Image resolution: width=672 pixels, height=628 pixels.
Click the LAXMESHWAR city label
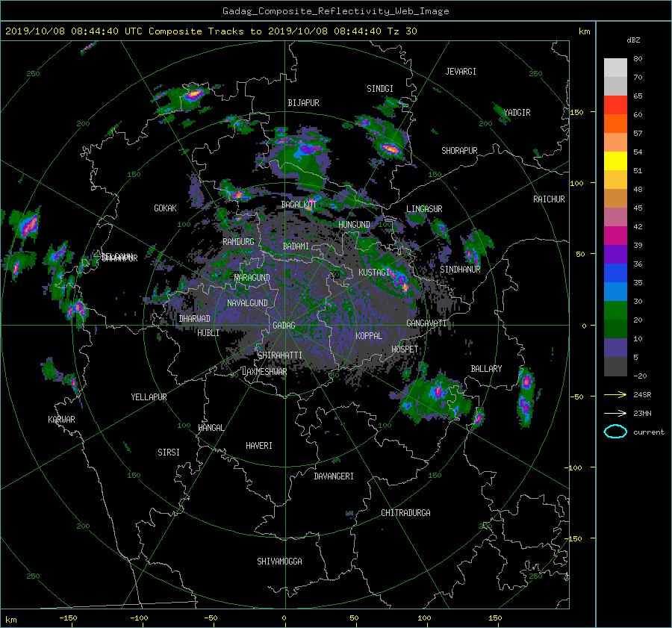(264, 372)
